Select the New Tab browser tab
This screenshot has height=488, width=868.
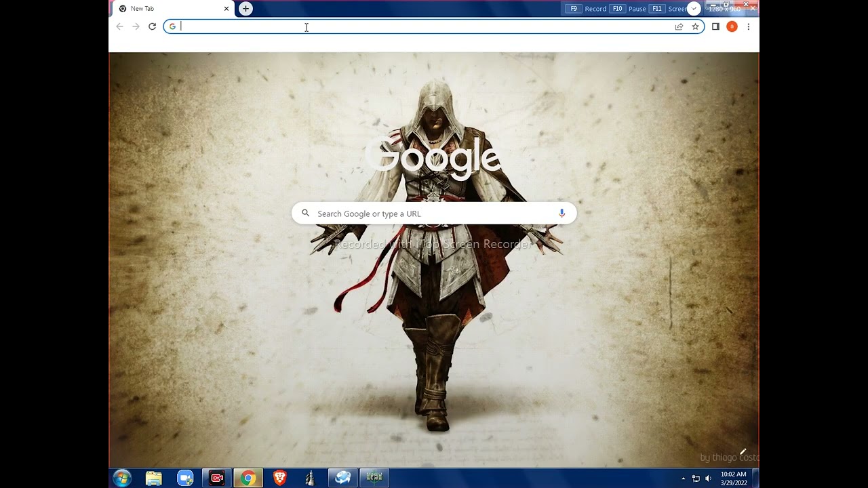point(173,9)
